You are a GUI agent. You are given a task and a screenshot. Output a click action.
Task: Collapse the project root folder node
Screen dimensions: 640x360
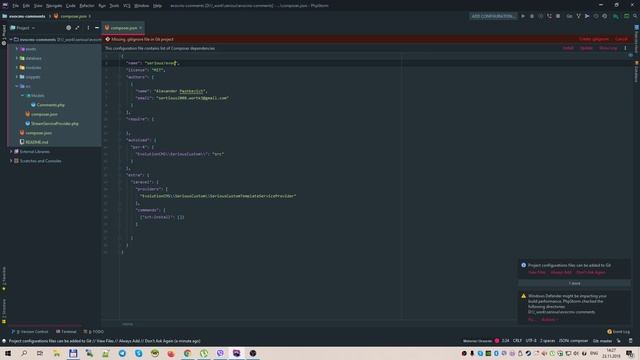pyautogui.click(x=11, y=40)
